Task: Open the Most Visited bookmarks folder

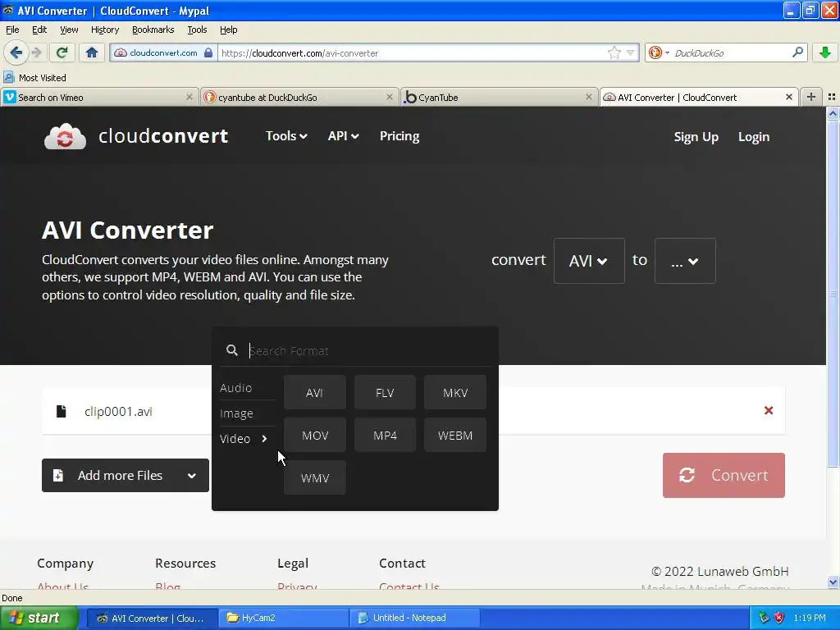Action: [x=34, y=78]
